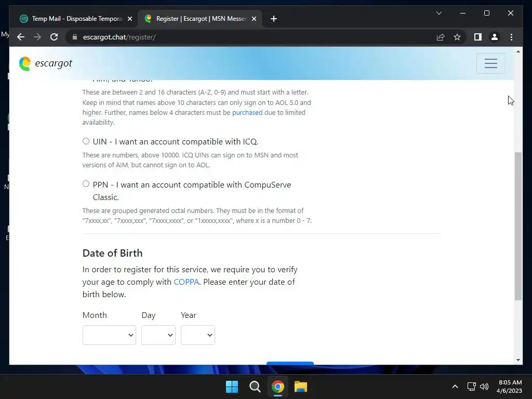The width and height of the screenshot is (532, 399).
Task: Click the escargot brand name
Action: (54, 63)
